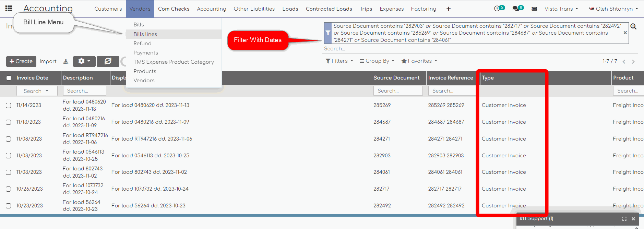Expand the Filters dropdown

[339, 61]
